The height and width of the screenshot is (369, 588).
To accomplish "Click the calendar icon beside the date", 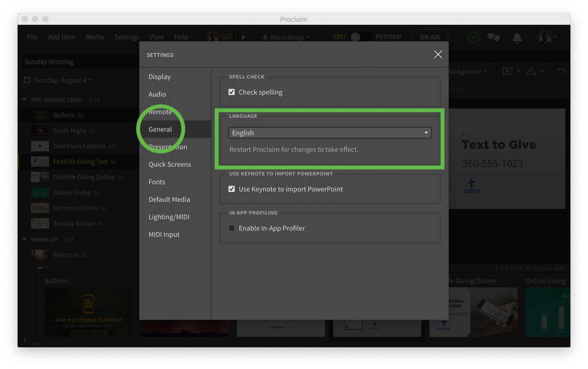I will pyautogui.click(x=27, y=80).
